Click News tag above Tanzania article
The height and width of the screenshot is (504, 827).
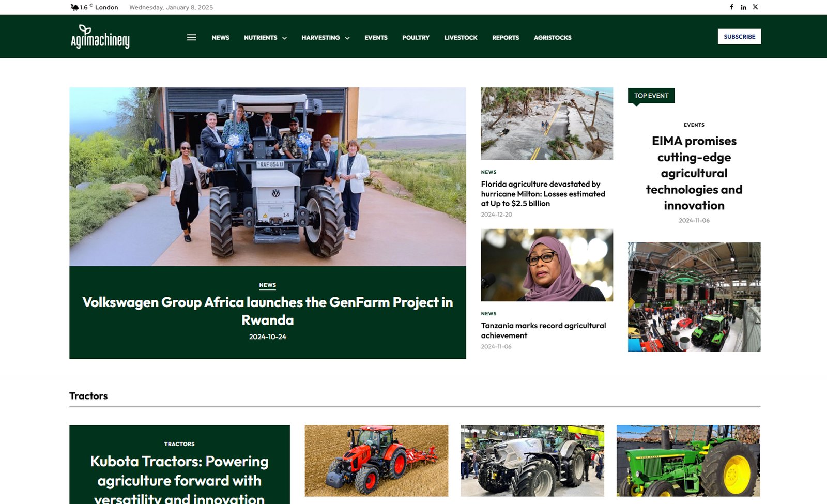pos(488,314)
